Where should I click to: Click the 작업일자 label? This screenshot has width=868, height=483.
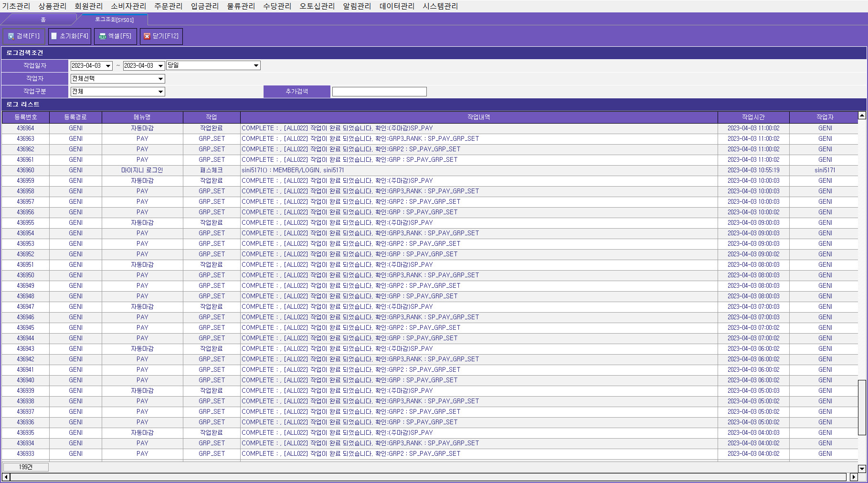point(35,66)
